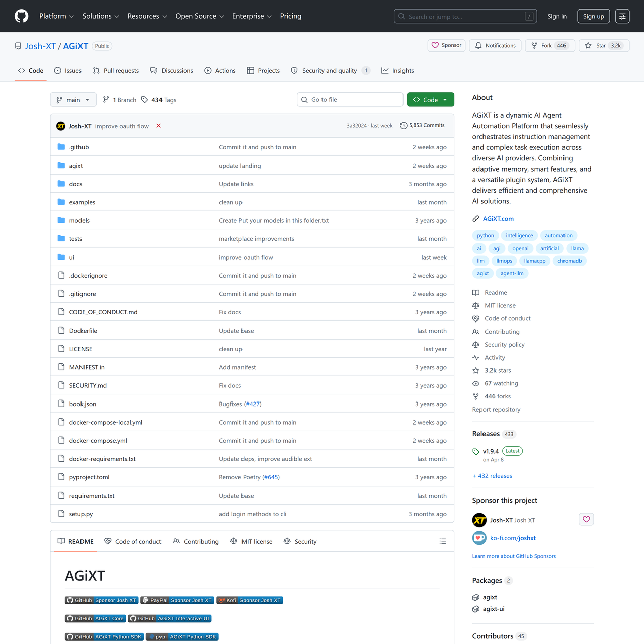Open the appearance settings icon in header
This screenshot has width=644, height=644.
(622, 16)
